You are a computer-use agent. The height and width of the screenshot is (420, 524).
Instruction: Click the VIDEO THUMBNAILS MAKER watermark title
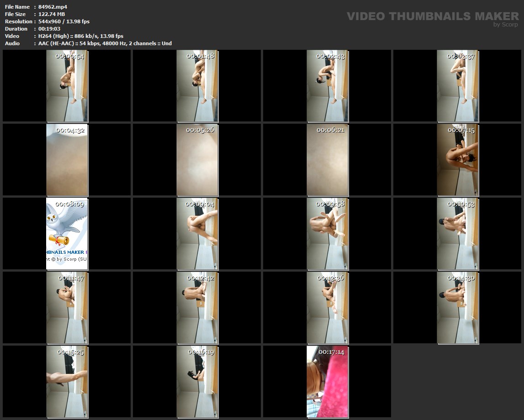point(432,16)
